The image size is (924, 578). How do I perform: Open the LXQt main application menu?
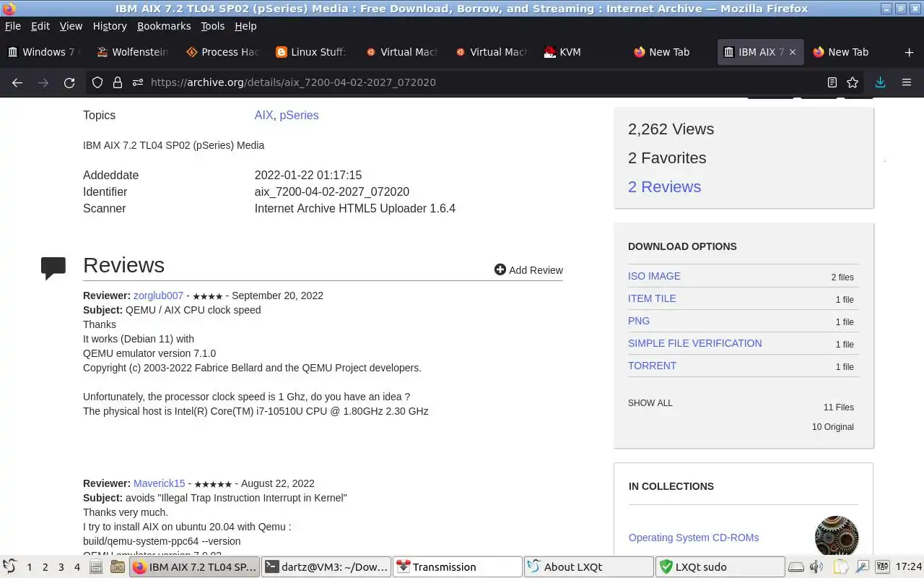tap(9, 566)
